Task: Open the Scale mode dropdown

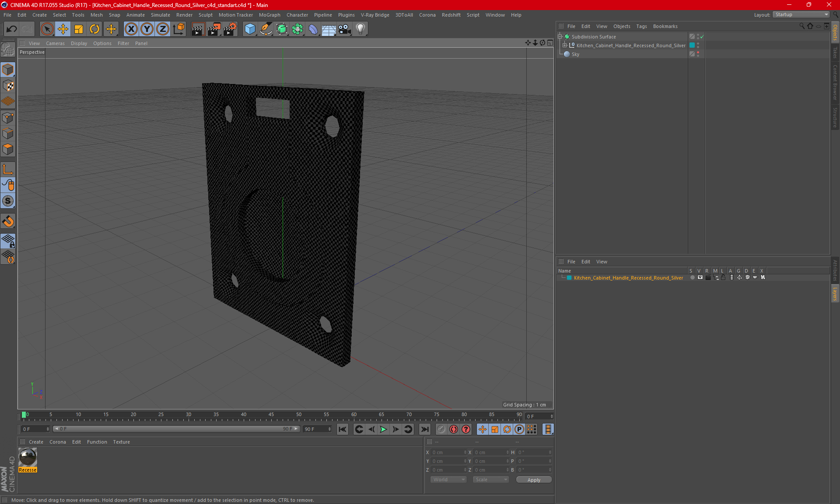Action: pos(491,479)
